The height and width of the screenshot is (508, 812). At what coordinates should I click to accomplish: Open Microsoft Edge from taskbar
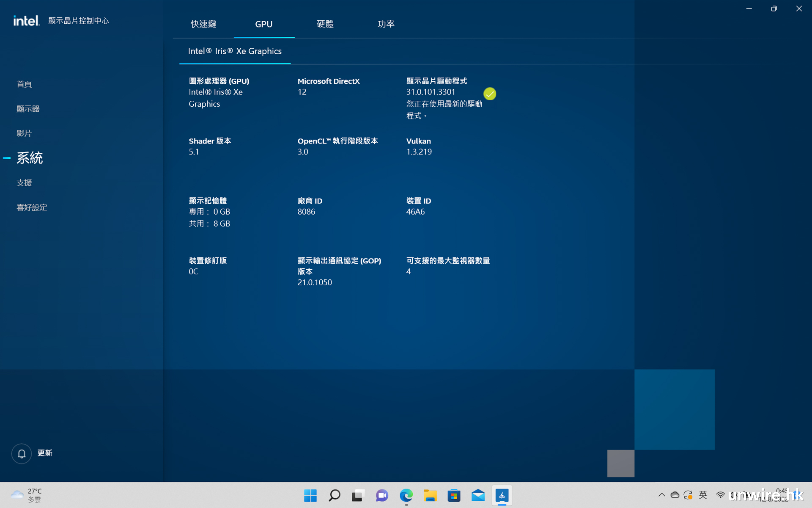(406, 495)
